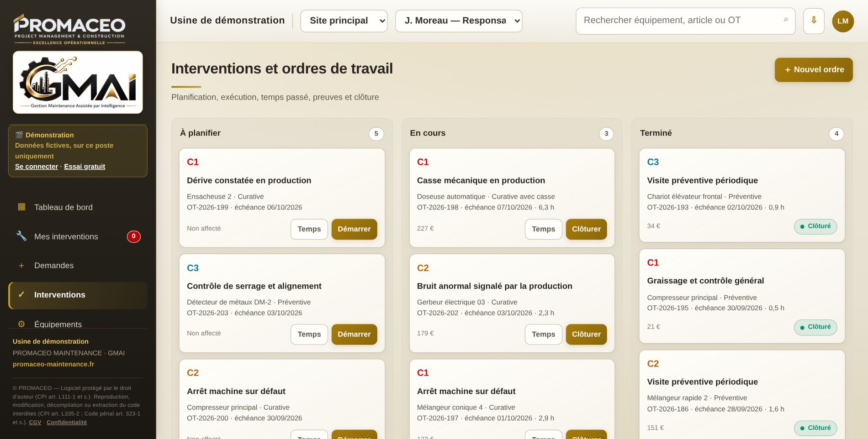
Task: Click Clôturé status on OT-2026-193 card
Action: (815, 226)
